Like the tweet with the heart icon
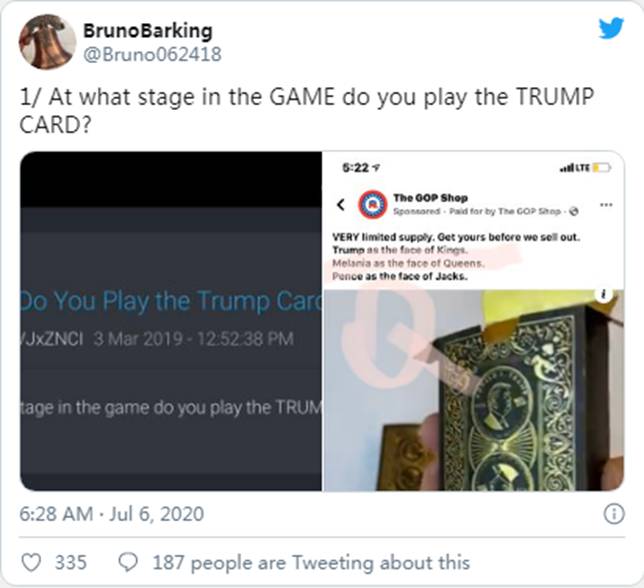This screenshot has width=644, height=588. [x=31, y=562]
